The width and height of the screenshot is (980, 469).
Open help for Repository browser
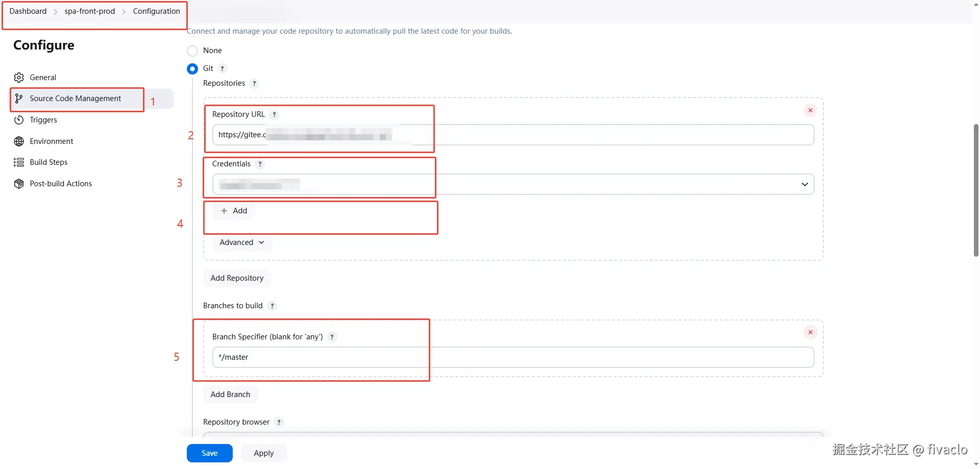point(279,423)
